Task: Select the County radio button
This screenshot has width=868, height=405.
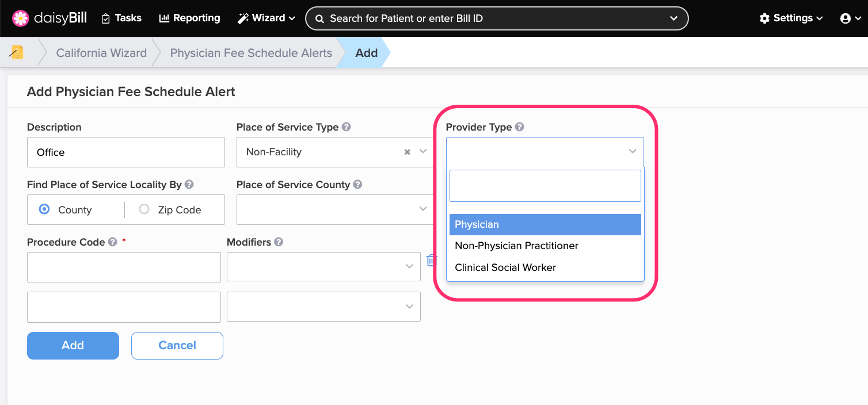Action: point(44,209)
